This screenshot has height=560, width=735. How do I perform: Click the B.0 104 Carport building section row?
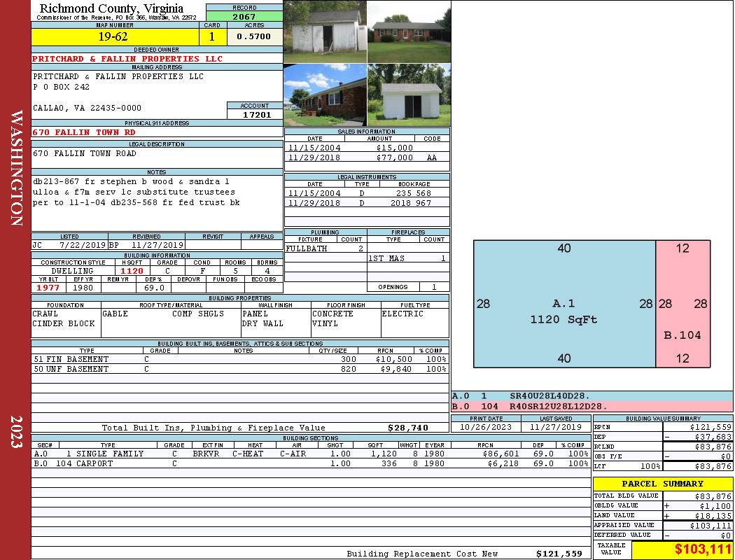click(310, 463)
